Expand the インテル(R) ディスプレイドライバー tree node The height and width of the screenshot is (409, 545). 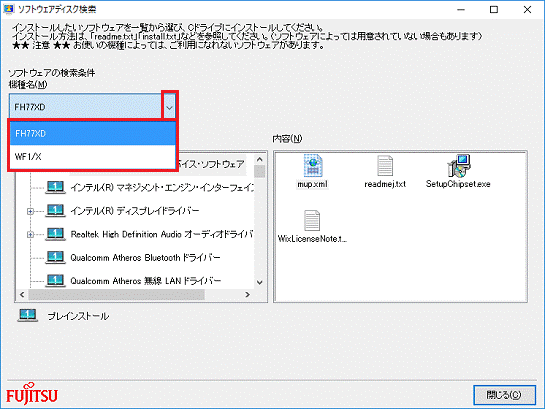[30, 211]
